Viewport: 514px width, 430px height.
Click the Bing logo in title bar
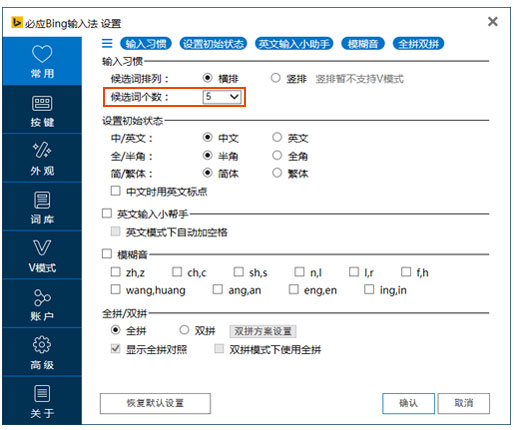pyautogui.click(x=17, y=22)
